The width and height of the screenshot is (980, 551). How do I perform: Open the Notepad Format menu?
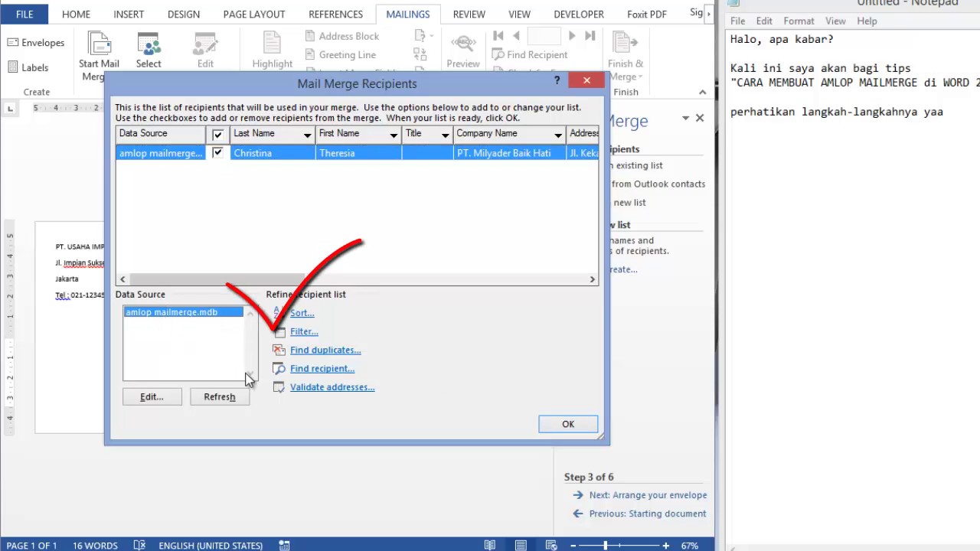[799, 21]
